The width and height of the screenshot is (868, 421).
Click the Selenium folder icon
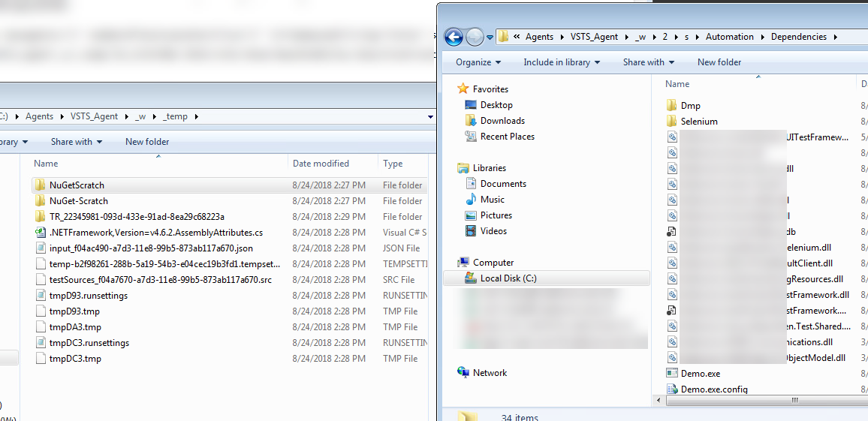click(671, 121)
